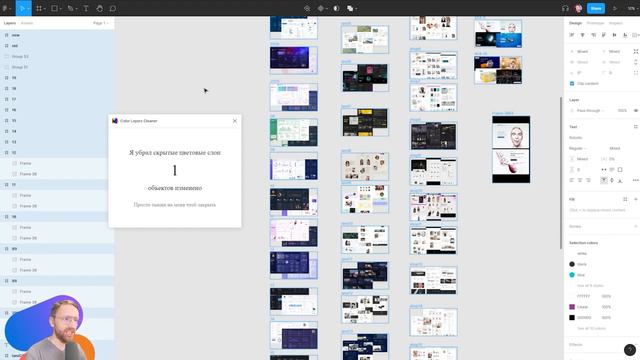Select the Group 53 layer

pyautogui.click(x=57, y=56)
